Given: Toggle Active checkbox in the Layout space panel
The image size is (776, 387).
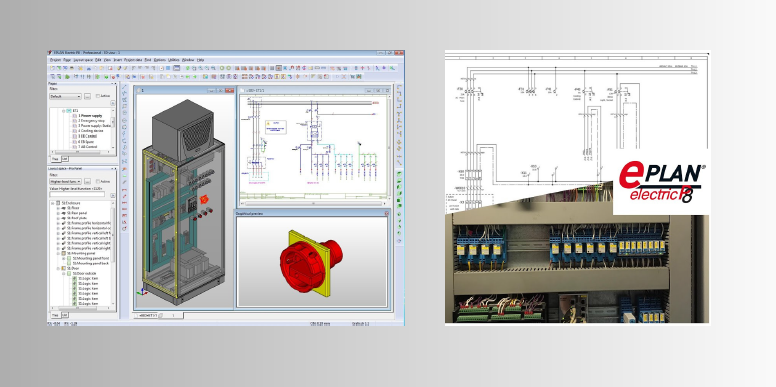Looking at the screenshot, I should (98, 182).
